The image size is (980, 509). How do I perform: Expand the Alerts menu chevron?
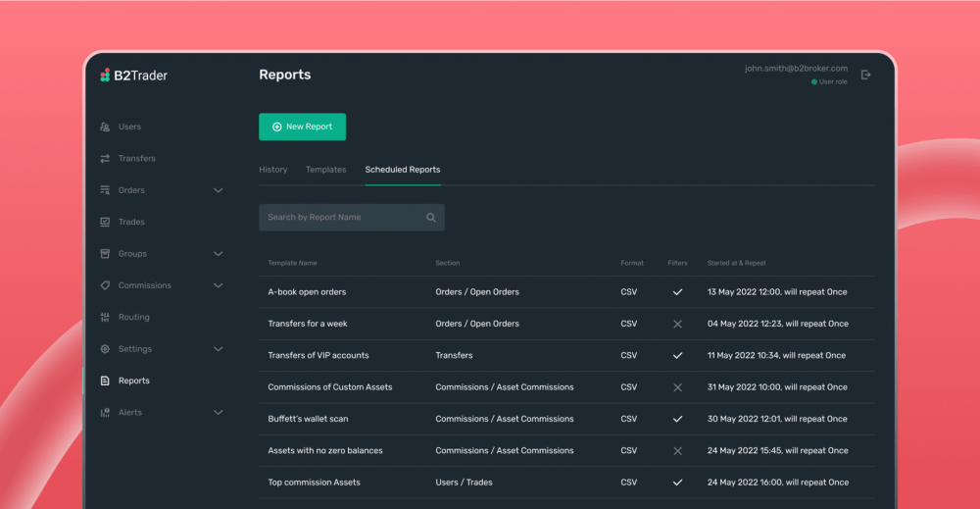218,413
